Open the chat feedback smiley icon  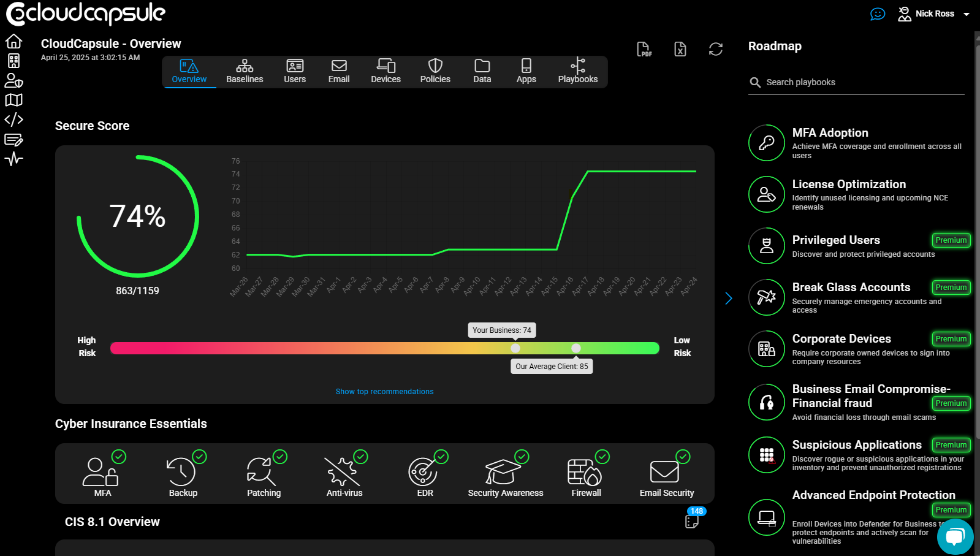[x=878, y=13]
